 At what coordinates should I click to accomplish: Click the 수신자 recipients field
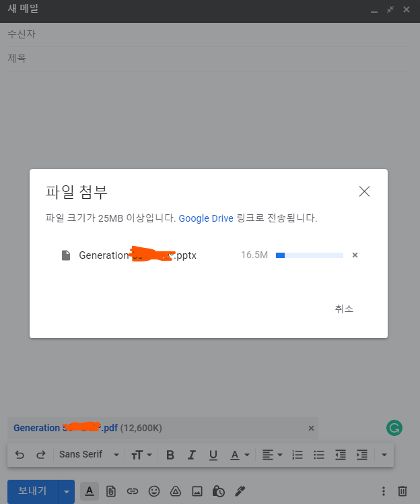pos(208,34)
